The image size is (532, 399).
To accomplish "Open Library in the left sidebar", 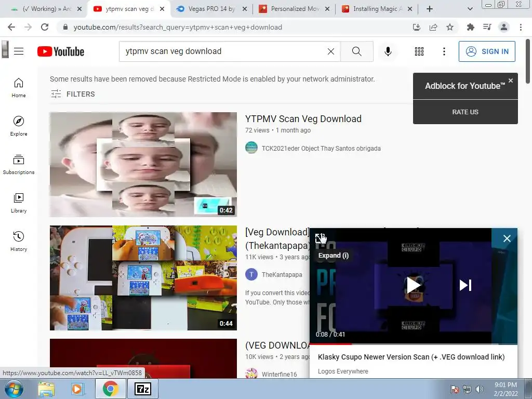I will pos(19,203).
